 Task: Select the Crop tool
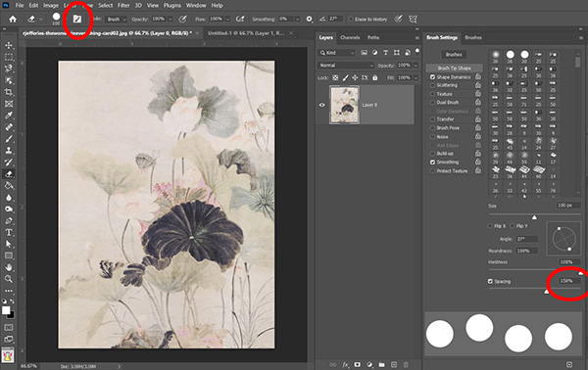click(x=9, y=92)
